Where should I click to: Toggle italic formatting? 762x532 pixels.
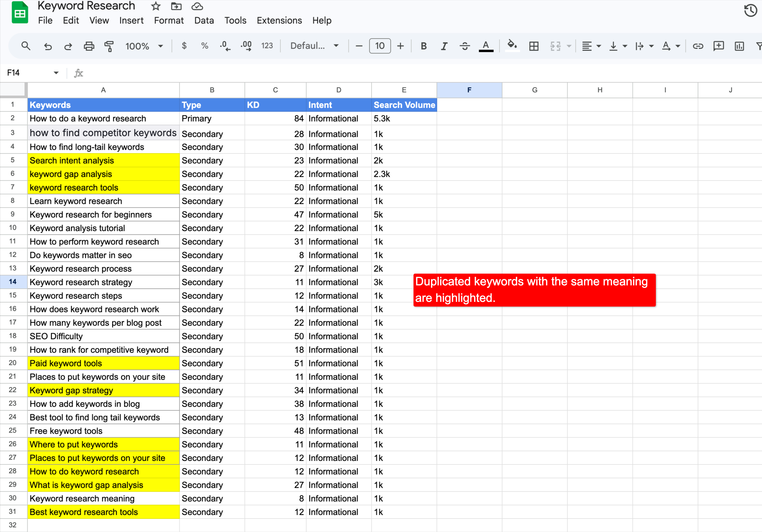pyautogui.click(x=444, y=46)
